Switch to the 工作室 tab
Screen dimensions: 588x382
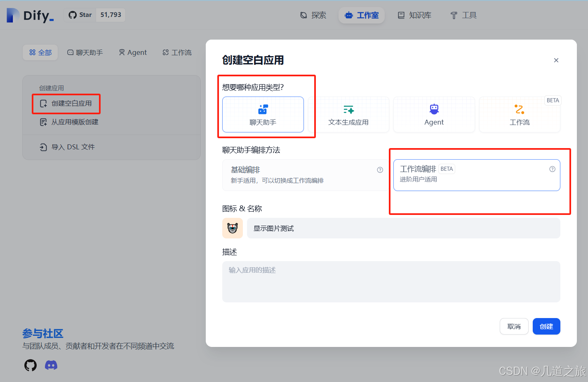(x=362, y=15)
